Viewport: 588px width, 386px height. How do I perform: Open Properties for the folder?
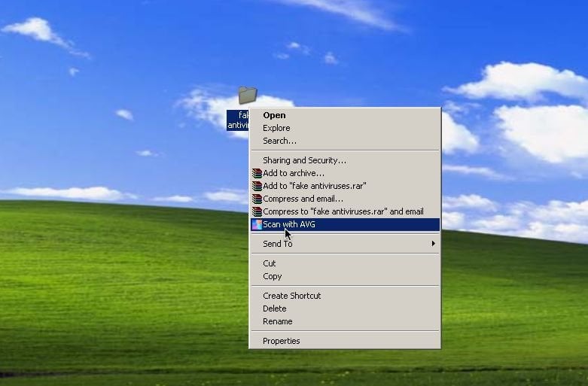coord(281,341)
